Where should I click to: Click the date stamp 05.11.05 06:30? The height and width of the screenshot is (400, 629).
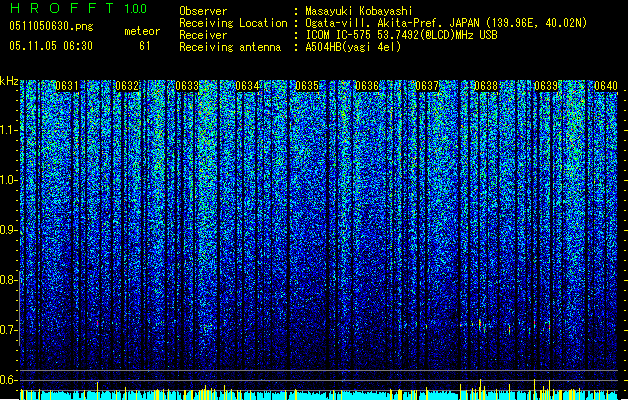(x=51, y=46)
